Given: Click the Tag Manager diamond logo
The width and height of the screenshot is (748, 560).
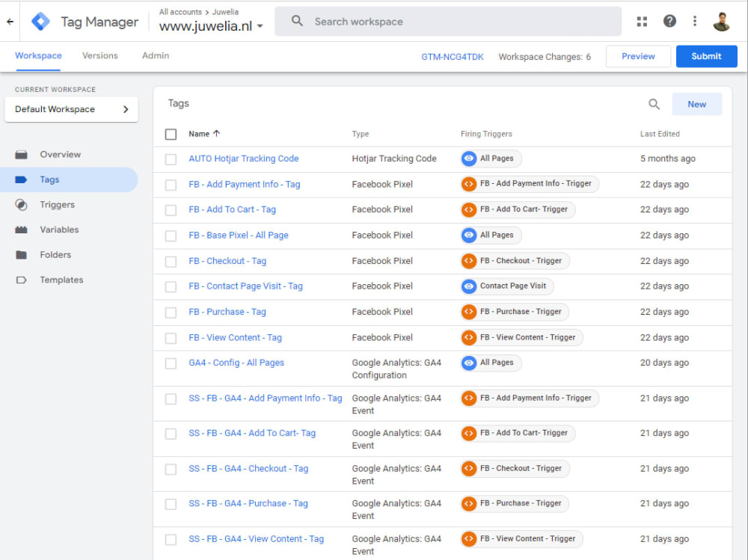Looking at the screenshot, I should click(40, 22).
